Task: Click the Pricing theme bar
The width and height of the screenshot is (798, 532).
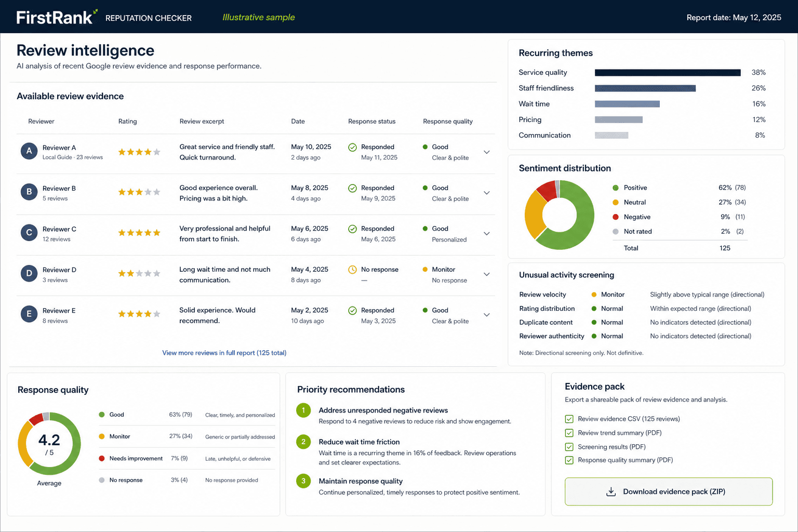Action: 619,119
